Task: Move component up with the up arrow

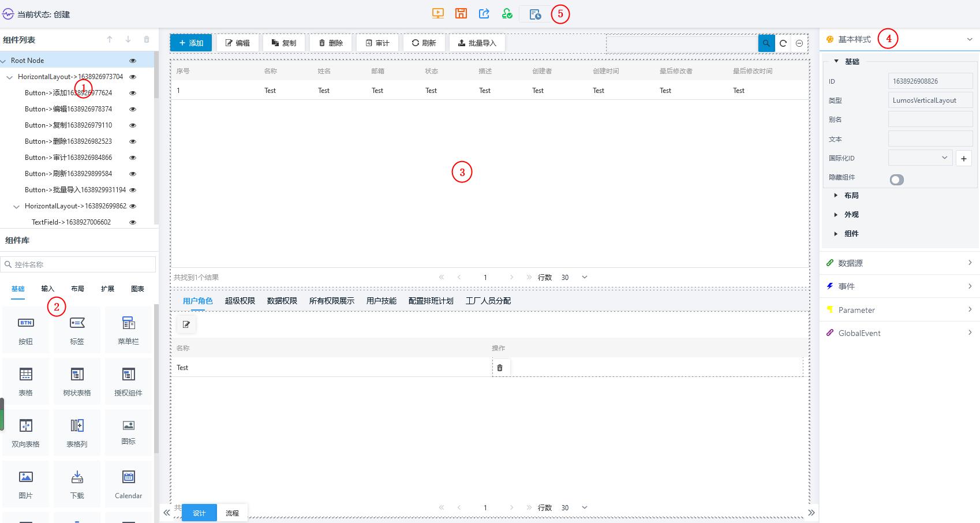Action: (x=110, y=39)
